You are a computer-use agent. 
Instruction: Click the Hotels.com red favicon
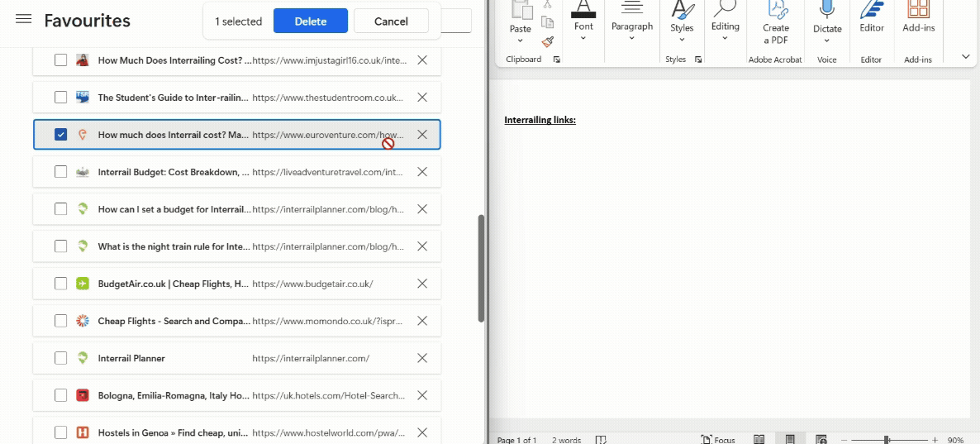click(x=83, y=395)
